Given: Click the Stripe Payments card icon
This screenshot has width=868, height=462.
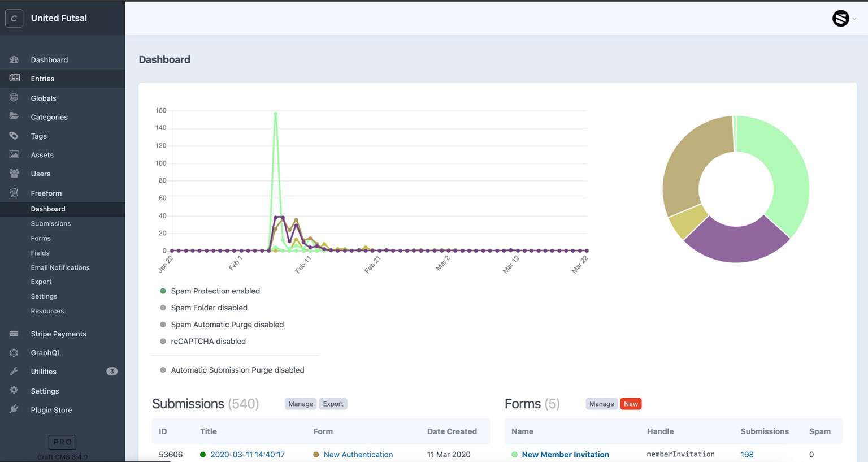Looking at the screenshot, I should (x=14, y=334).
